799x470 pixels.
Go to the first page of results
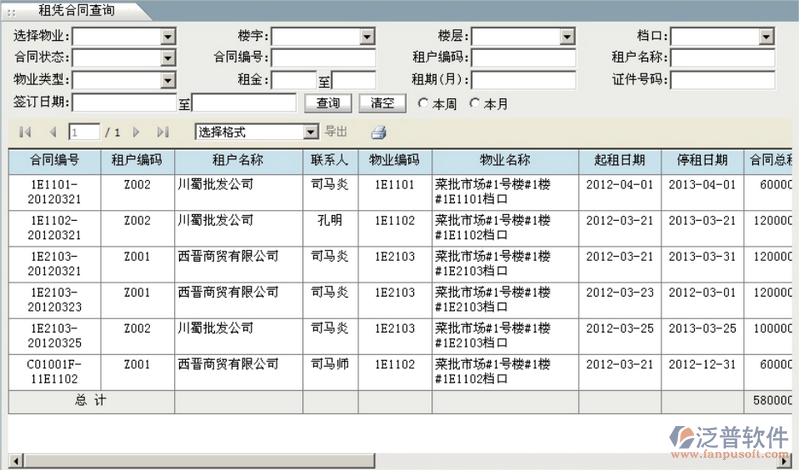tap(25, 133)
